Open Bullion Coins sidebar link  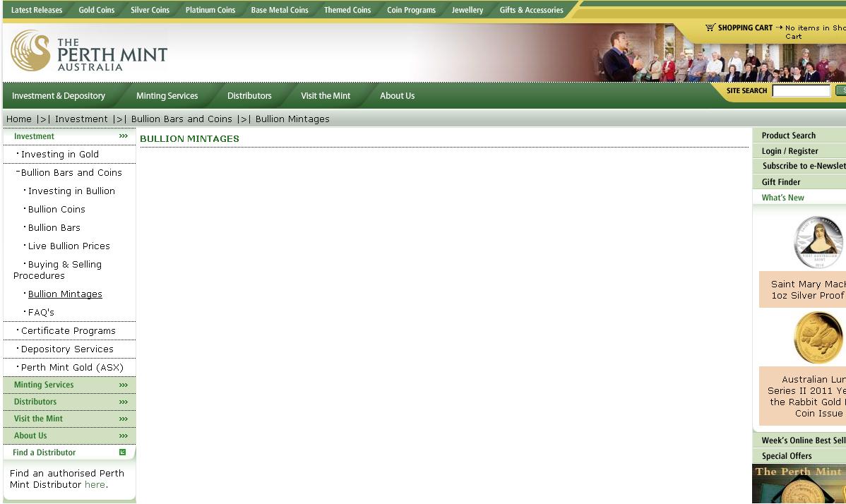click(56, 209)
